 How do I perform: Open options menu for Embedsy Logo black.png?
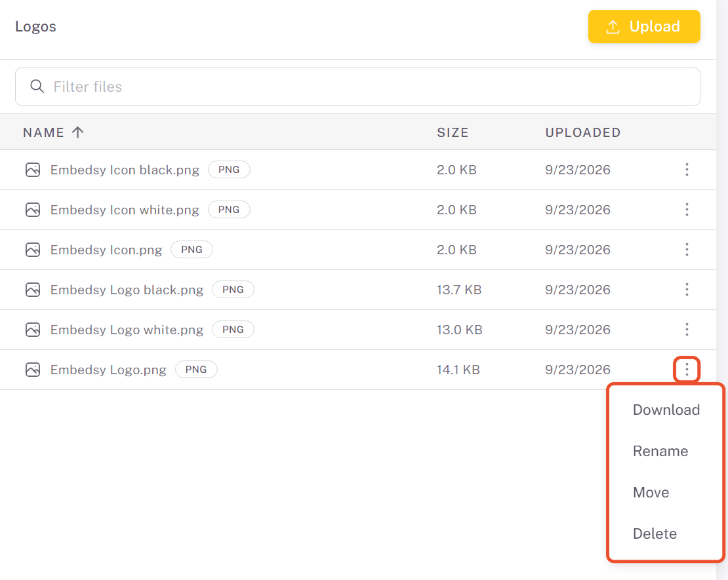click(687, 290)
